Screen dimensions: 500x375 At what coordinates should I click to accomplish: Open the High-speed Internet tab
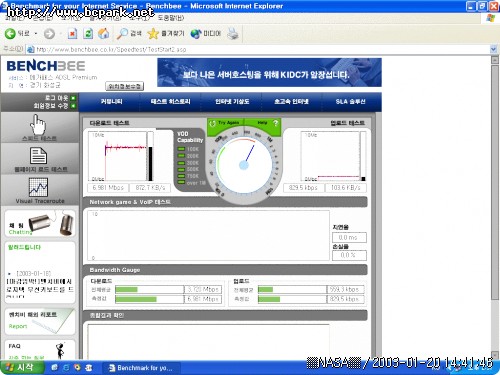291,101
